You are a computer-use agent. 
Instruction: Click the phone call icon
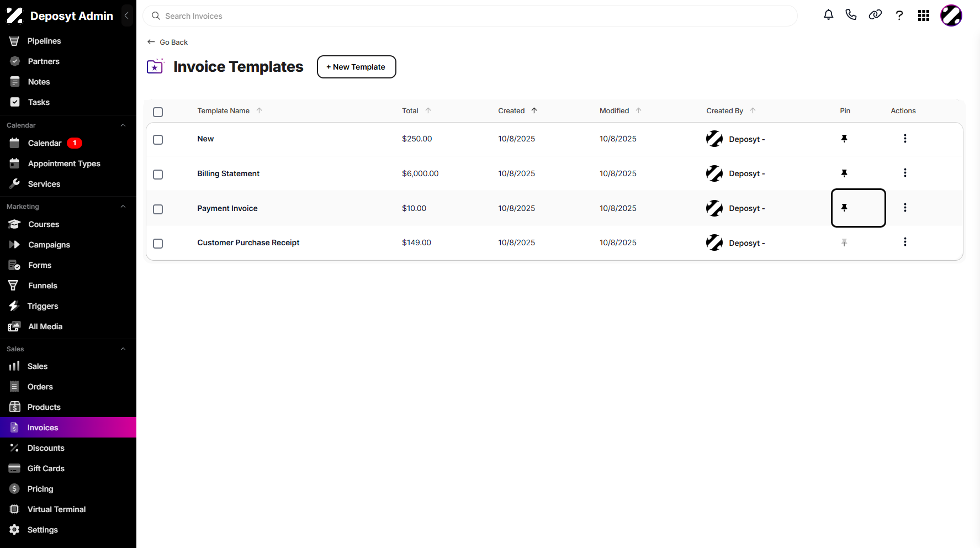click(x=851, y=15)
